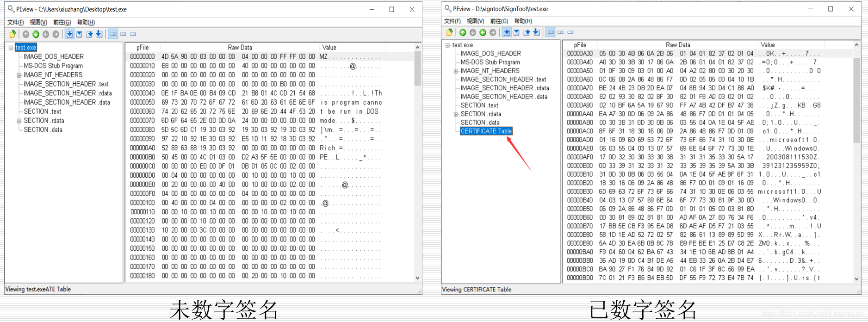
Task: Click the third blue arrow box icon in right toolbar
Action: 527,32
